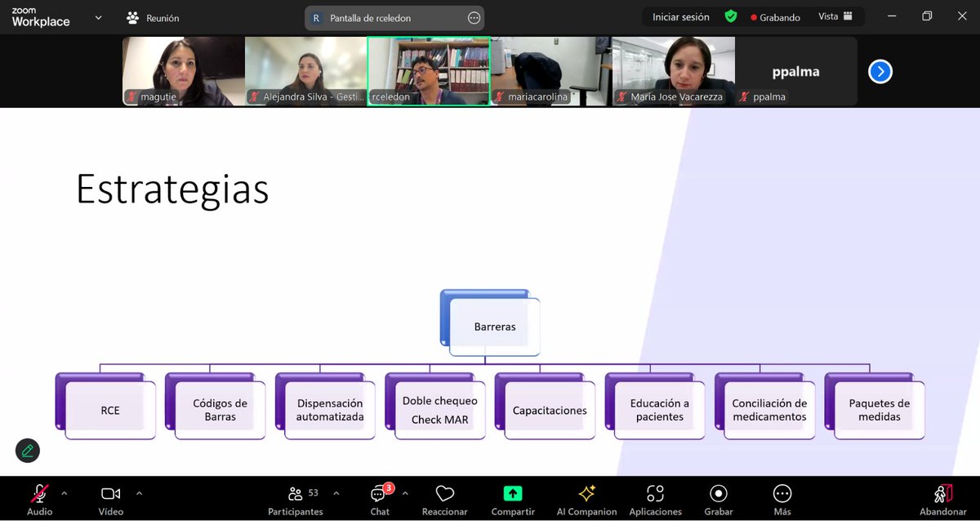The width and height of the screenshot is (980, 521).
Task: Leave meeting with Abandonar
Action: [x=943, y=499]
